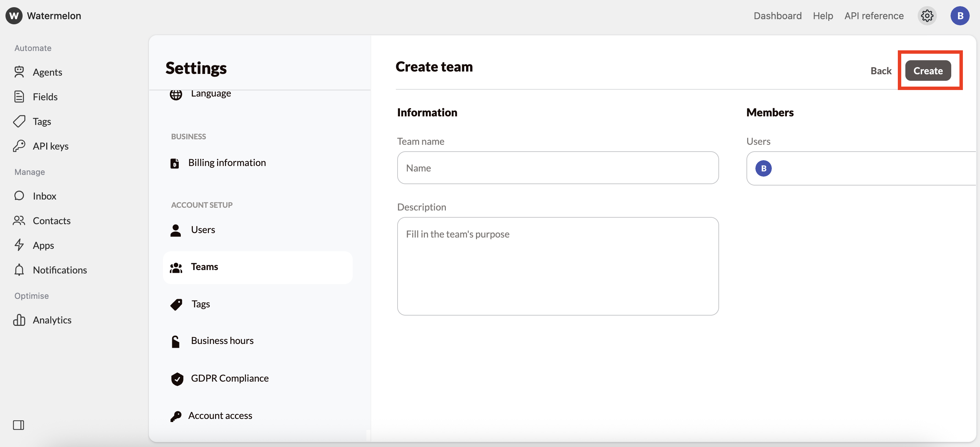The width and height of the screenshot is (980, 447).
Task: Open Agents via robot icon
Action: click(19, 72)
